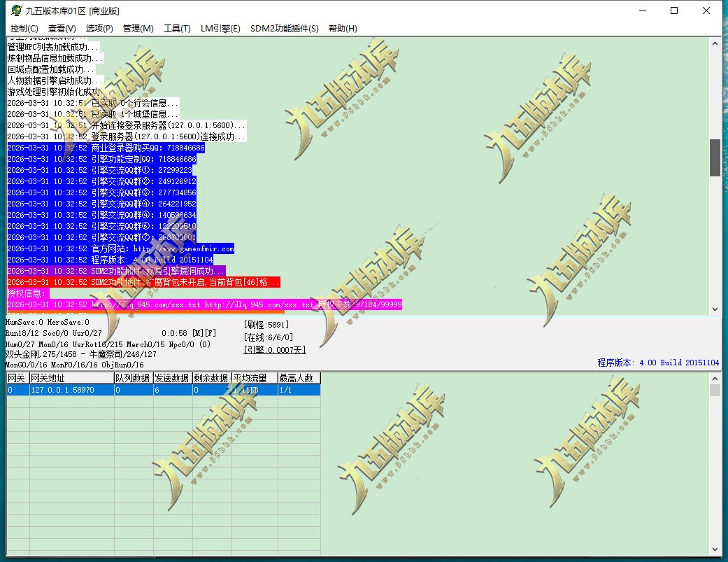Click the 双头金刚 monster status line
Viewport: 728px width, 562px height.
[x=81, y=354]
